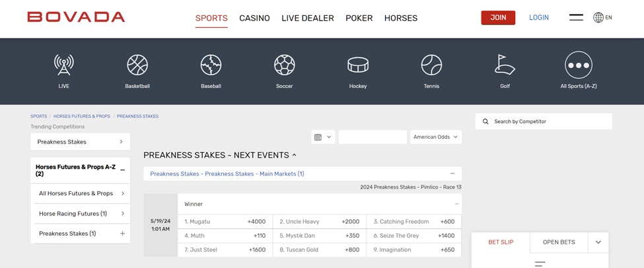The image size is (644, 268).
Task: Open the LIVE betting antenna icon
Action: click(x=63, y=65)
